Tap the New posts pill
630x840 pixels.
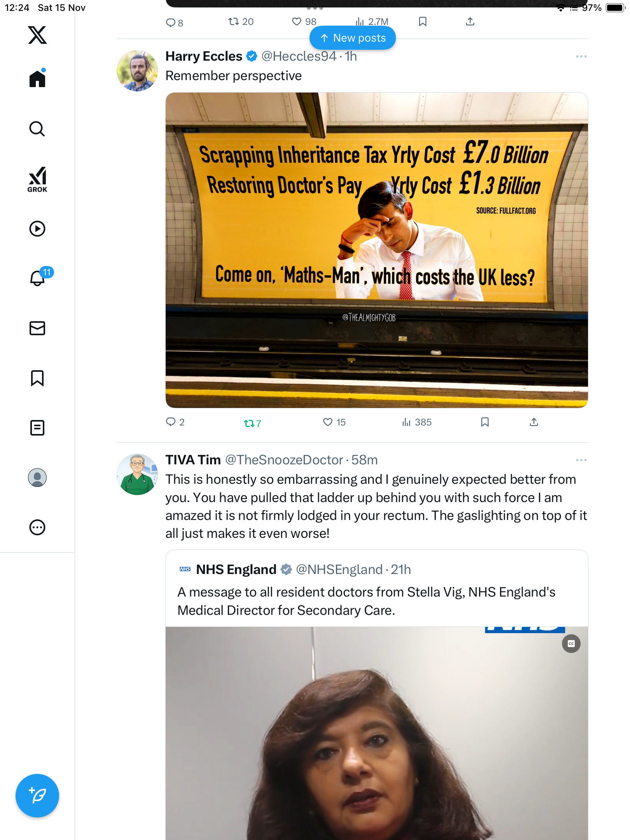pyautogui.click(x=353, y=38)
